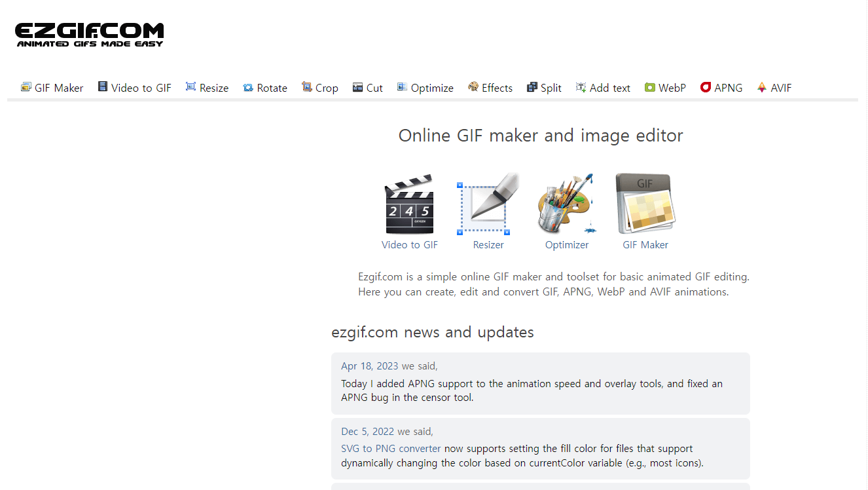
Task: Select Cut text in the top menu
Action: (374, 88)
